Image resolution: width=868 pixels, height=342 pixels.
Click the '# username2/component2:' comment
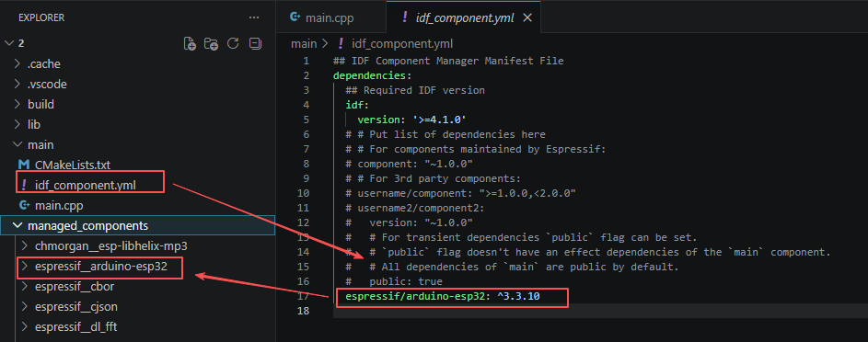tap(414, 209)
